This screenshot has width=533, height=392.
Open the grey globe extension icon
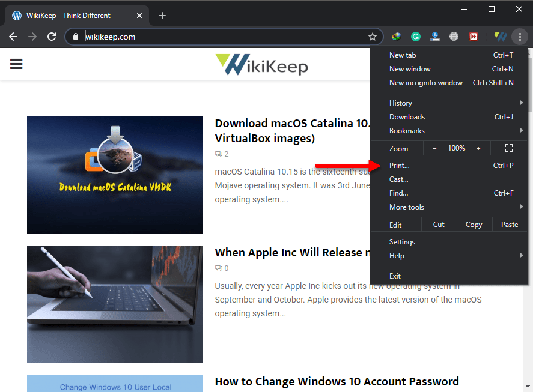pos(454,37)
